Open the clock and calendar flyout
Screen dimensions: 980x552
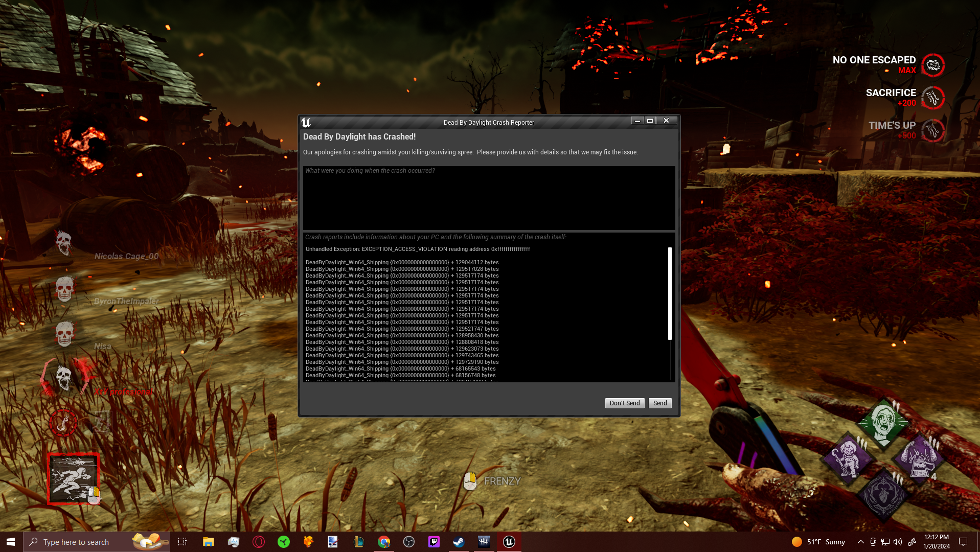(937, 542)
